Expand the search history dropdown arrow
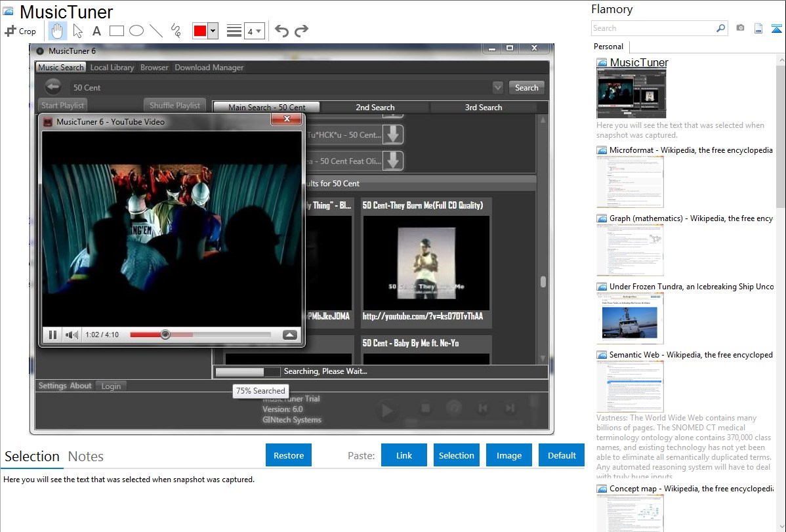 498,87
